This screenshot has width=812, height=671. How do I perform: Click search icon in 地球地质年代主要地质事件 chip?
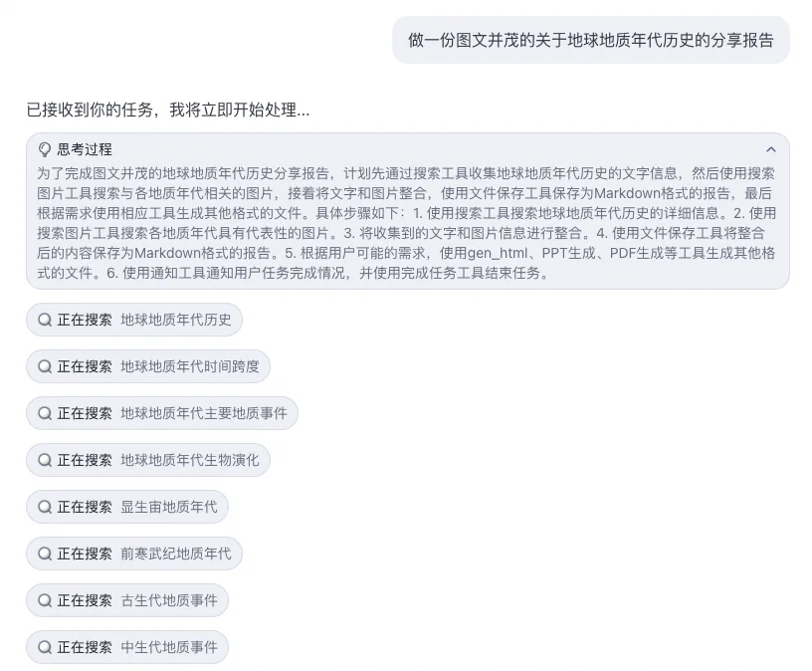[45, 413]
